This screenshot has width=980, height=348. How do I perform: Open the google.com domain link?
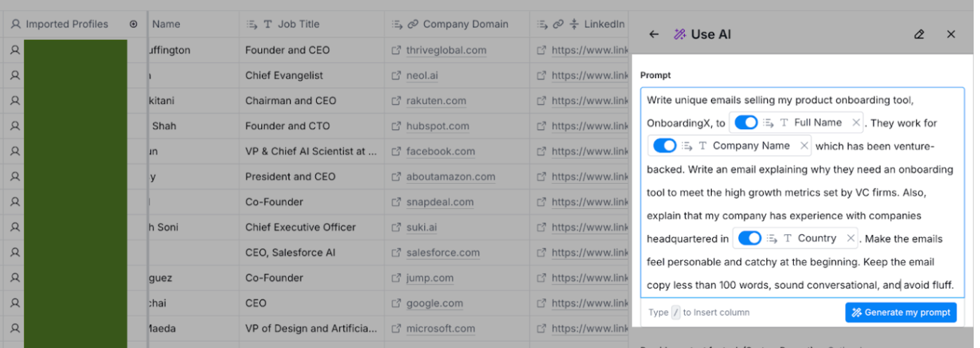pos(435,303)
